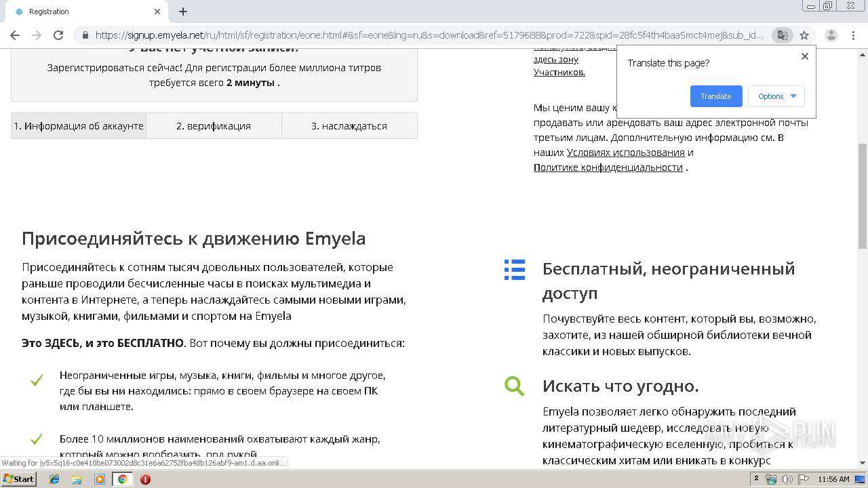Select step 3. наслаждаться
868x488 pixels.
pos(349,126)
